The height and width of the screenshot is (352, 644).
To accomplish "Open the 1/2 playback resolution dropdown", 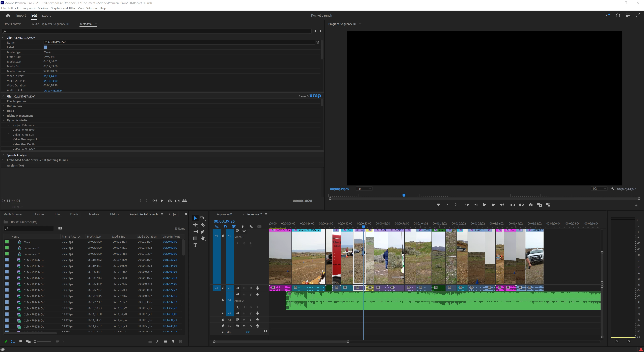I will [x=599, y=189].
